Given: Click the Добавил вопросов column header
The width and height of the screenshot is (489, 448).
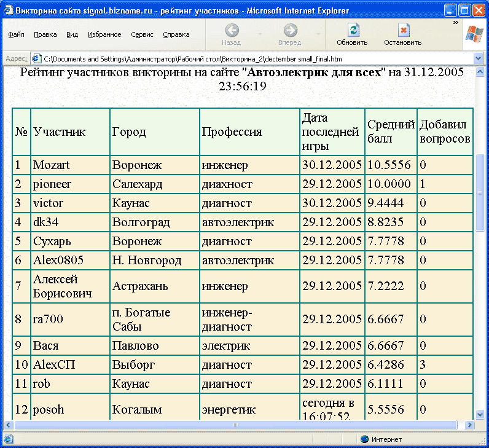Looking at the screenshot, I should pos(445,132).
